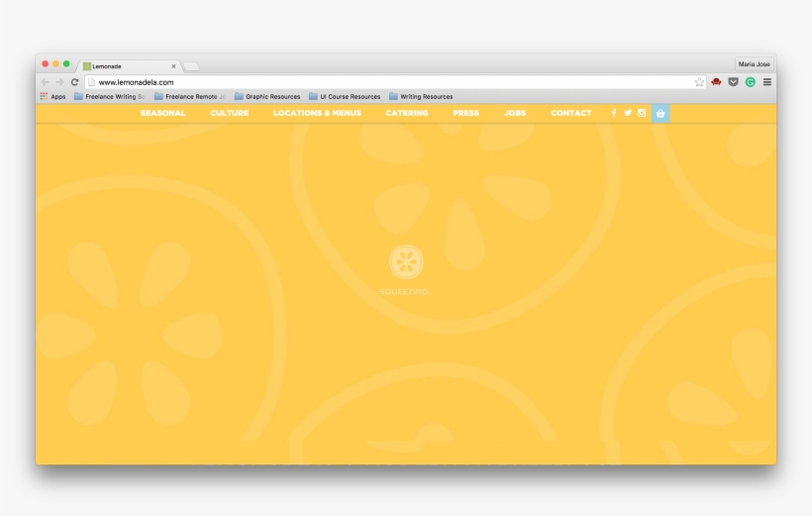Click the green maximize window button

[66, 63]
